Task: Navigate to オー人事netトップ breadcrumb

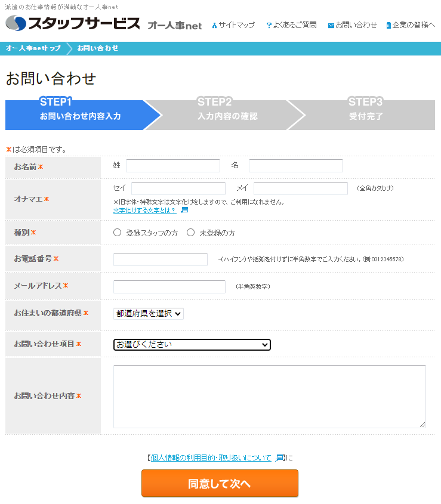Action: [33, 48]
